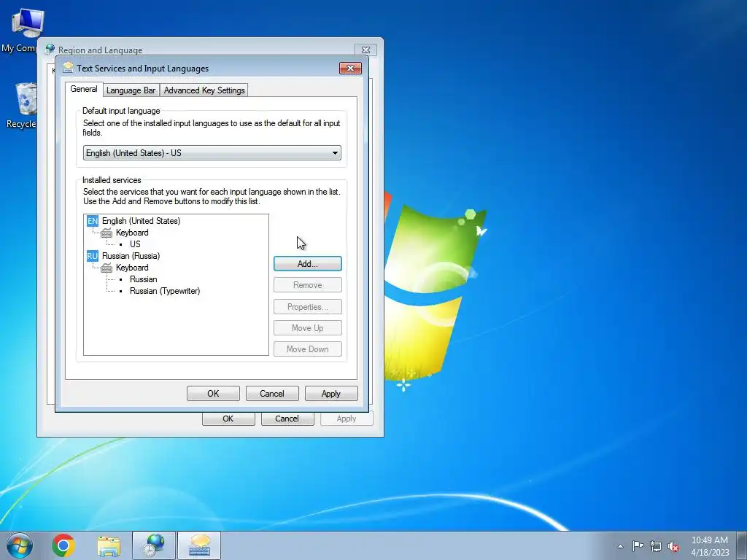Launch Google Chrome from the taskbar

(x=63, y=545)
